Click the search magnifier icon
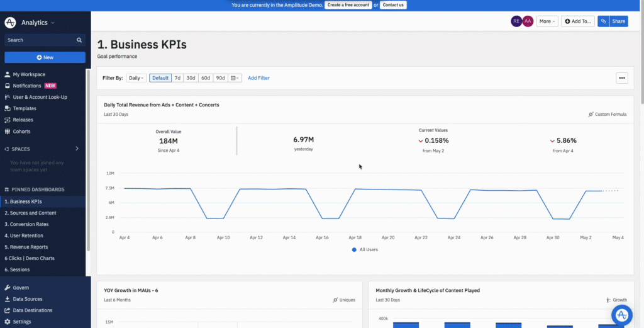 click(79, 40)
